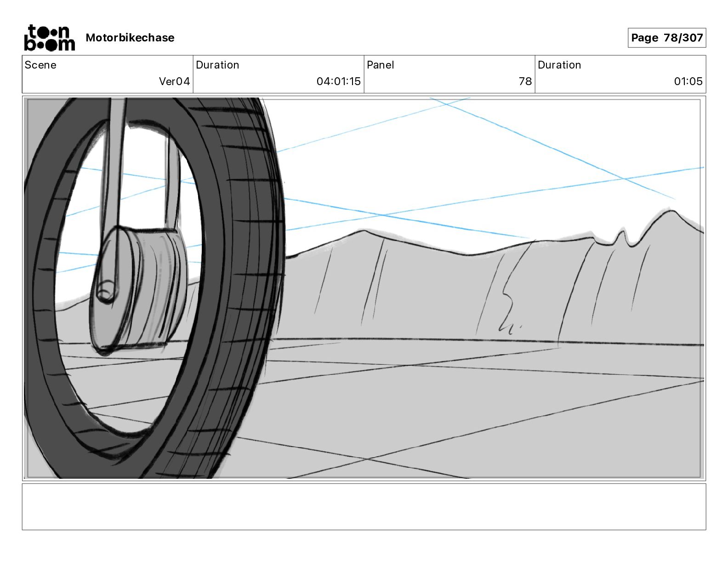Select the Motorbikechase project title
This screenshot has height=563, width=728.
[130, 38]
